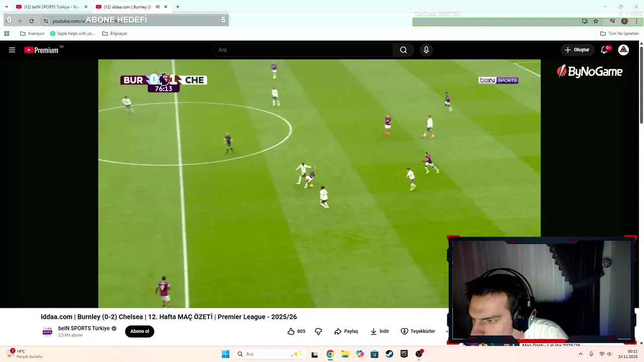644x362 pixels.
Task: Open Windows Start menu
Action: pyautogui.click(x=225, y=354)
